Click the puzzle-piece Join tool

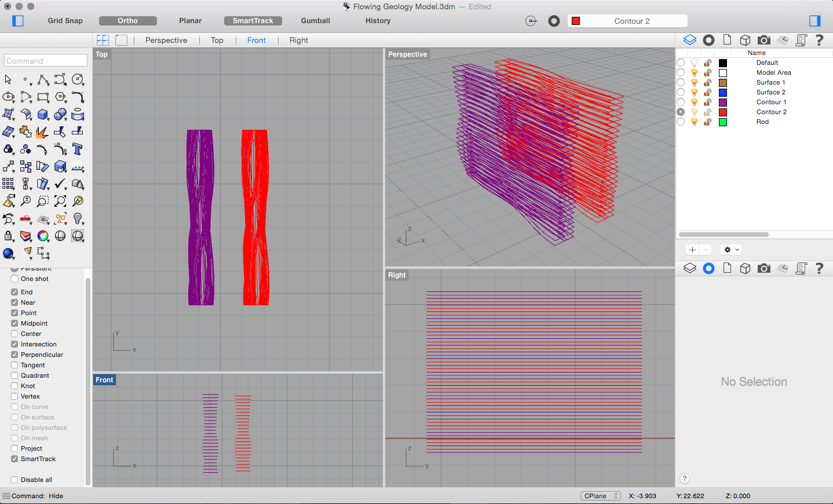pos(25,132)
